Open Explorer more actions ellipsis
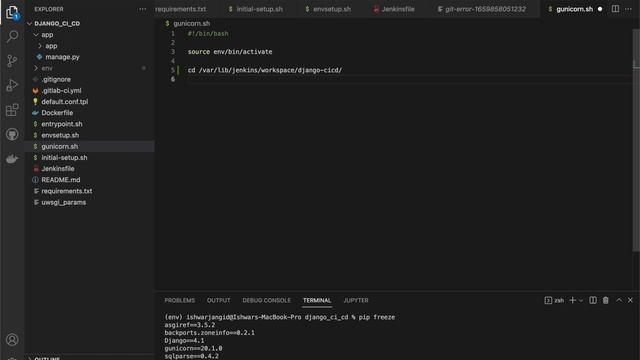The image size is (640, 360). click(142, 9)
